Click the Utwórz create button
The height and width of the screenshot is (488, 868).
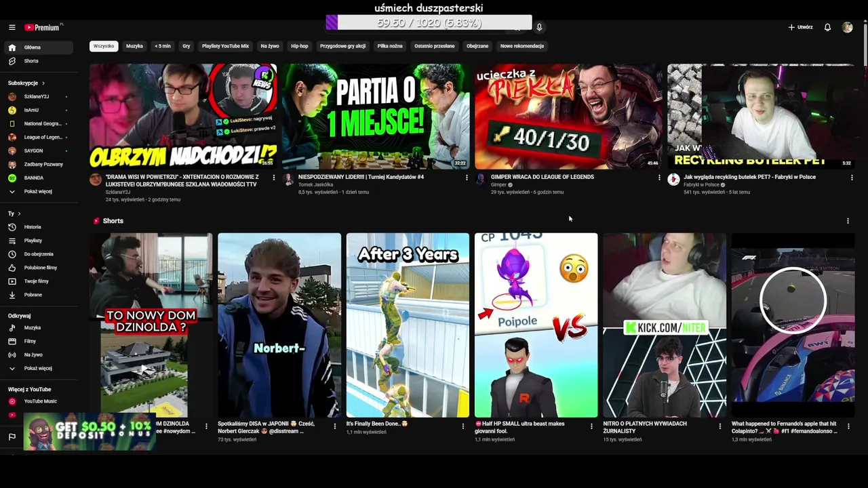pyautogui.click(x=800, y=27)
